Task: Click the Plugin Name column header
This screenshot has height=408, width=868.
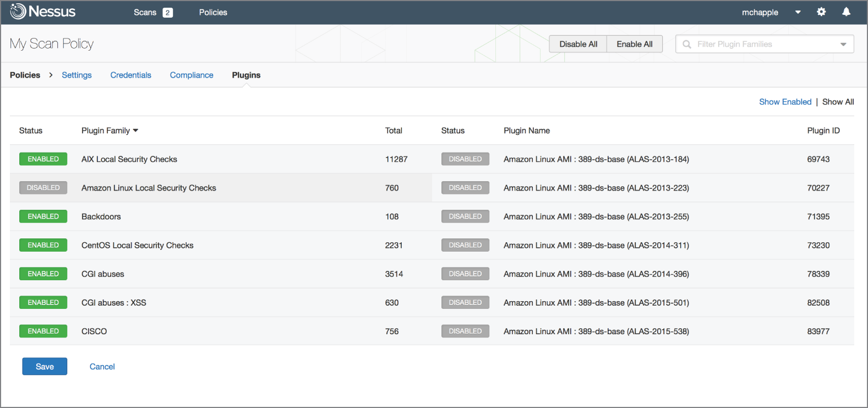Action: pos(527,130)
